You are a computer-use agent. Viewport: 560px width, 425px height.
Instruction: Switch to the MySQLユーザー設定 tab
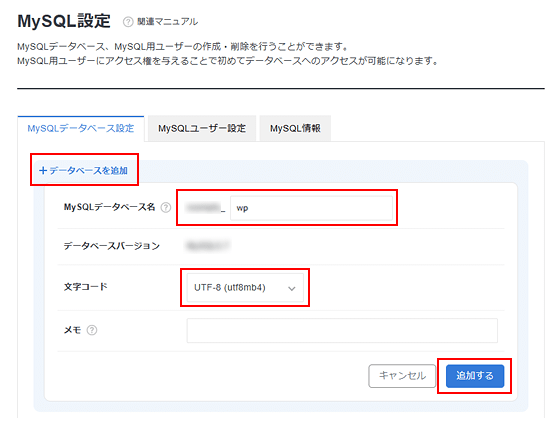202,129
